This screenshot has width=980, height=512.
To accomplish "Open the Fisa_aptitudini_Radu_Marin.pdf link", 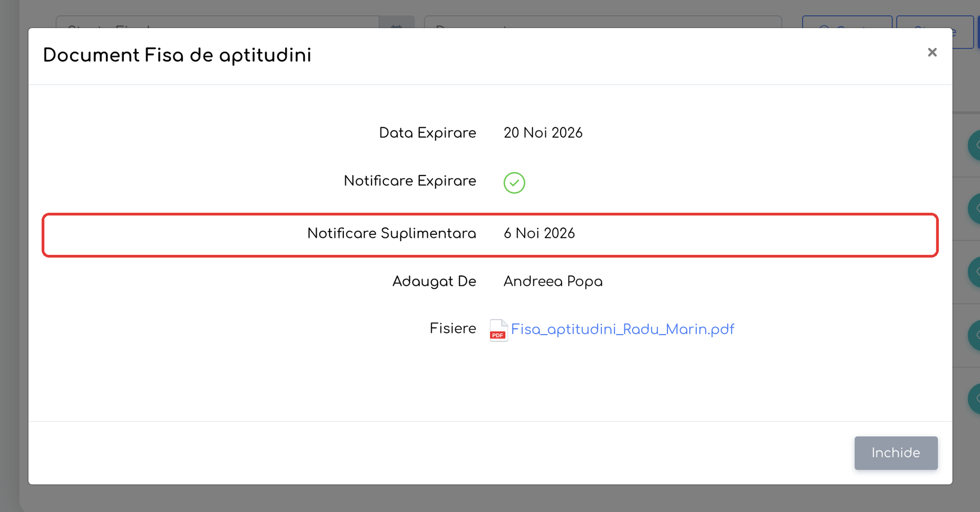I will [x=622, y=330].
